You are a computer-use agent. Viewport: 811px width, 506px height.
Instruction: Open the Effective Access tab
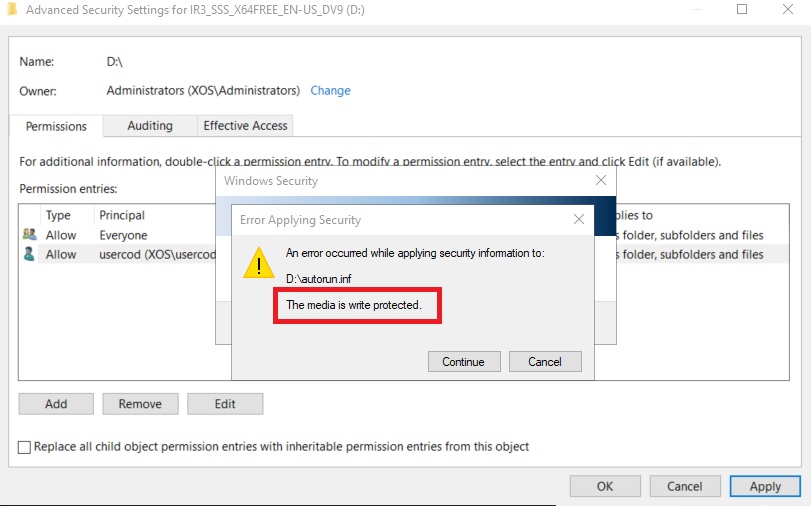tap(245, 126)
